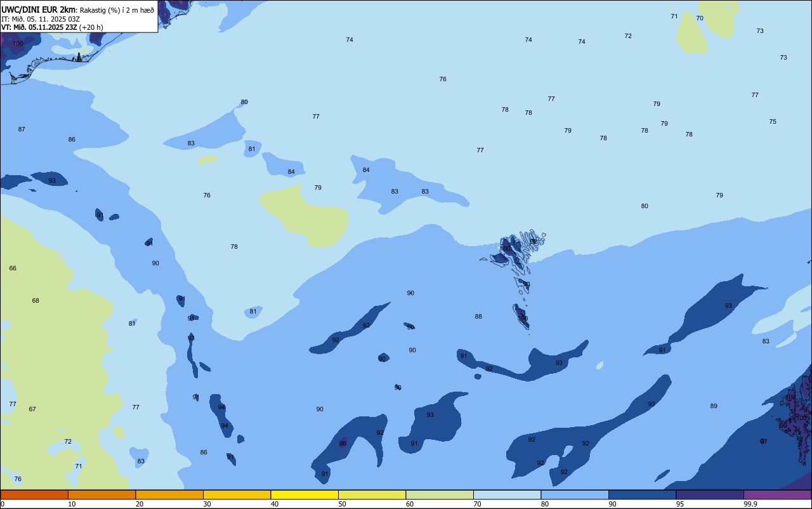Click the "50" tick label on the color scale

[x=342, y=504]
